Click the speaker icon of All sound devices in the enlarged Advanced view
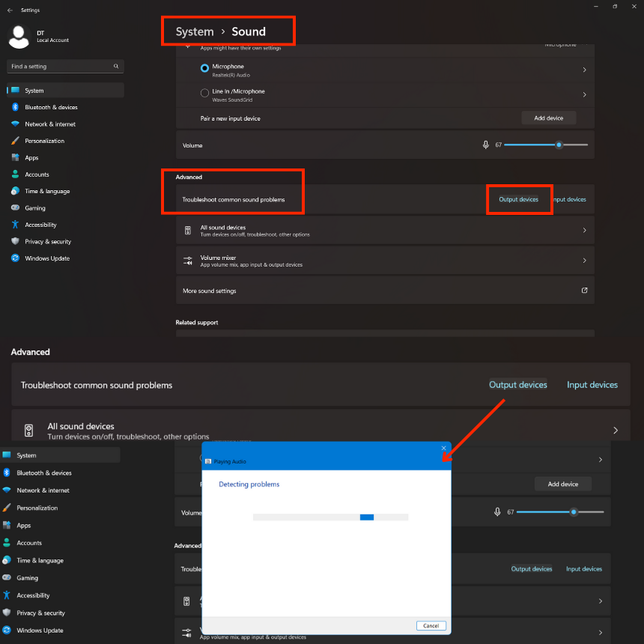The image size is (644, 644). pos(28,431)
